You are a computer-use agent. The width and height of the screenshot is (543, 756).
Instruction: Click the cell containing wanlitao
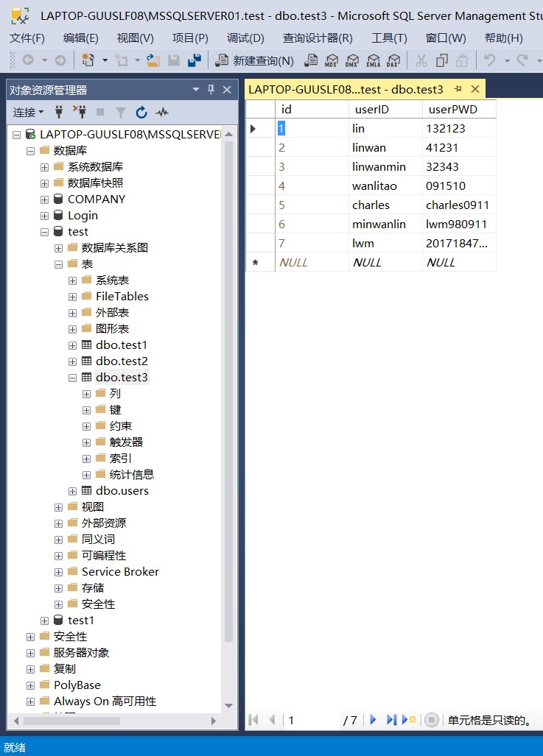385,186
